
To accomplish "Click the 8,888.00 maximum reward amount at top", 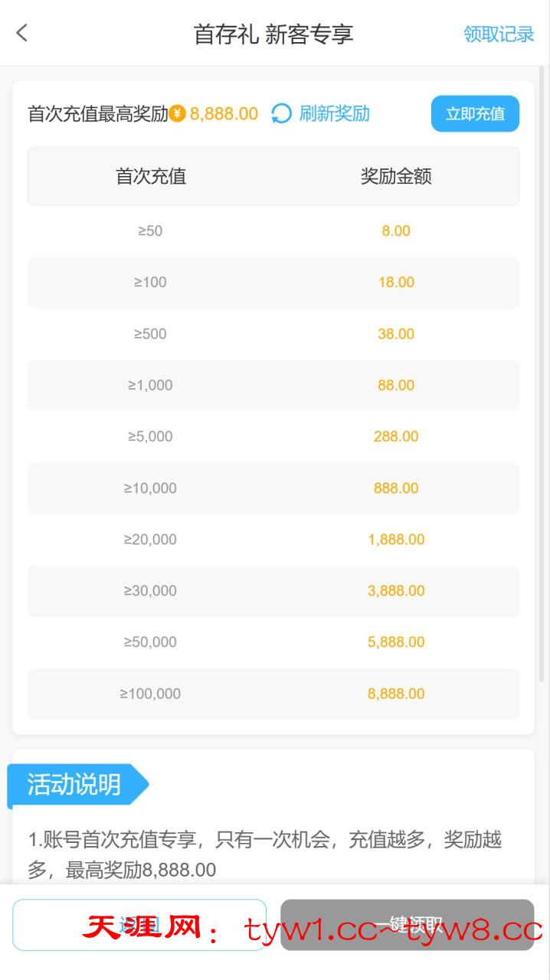I will tap(224, 114).
